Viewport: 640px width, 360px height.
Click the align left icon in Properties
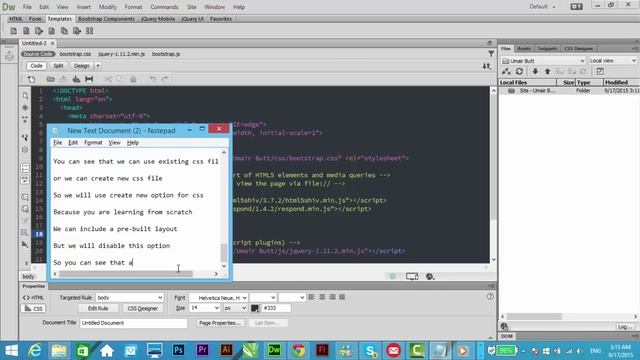click(x=311, y=297)
